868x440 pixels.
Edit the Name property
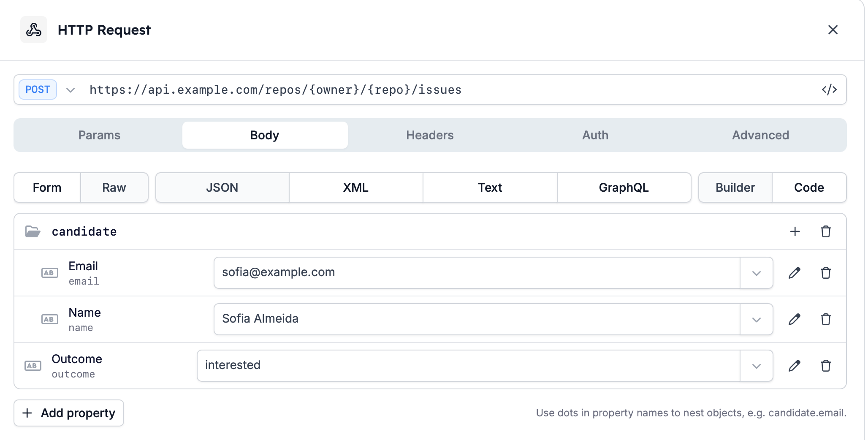click(795, 319)
